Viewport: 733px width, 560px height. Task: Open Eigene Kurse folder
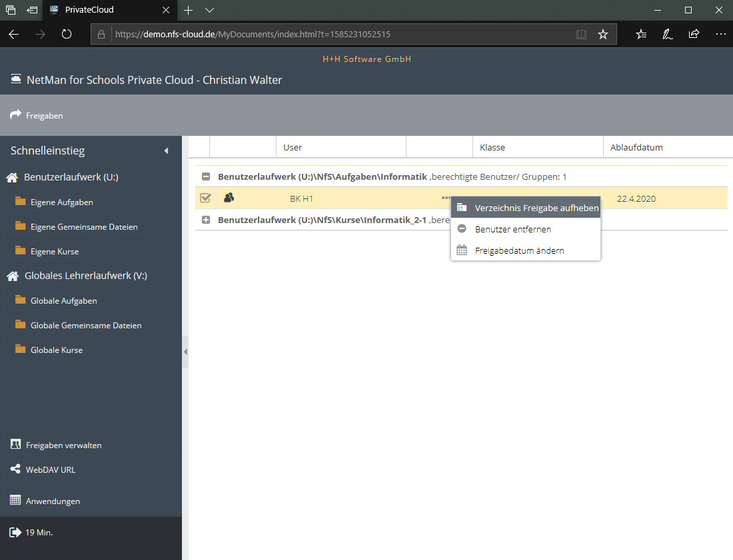[91, 251]
